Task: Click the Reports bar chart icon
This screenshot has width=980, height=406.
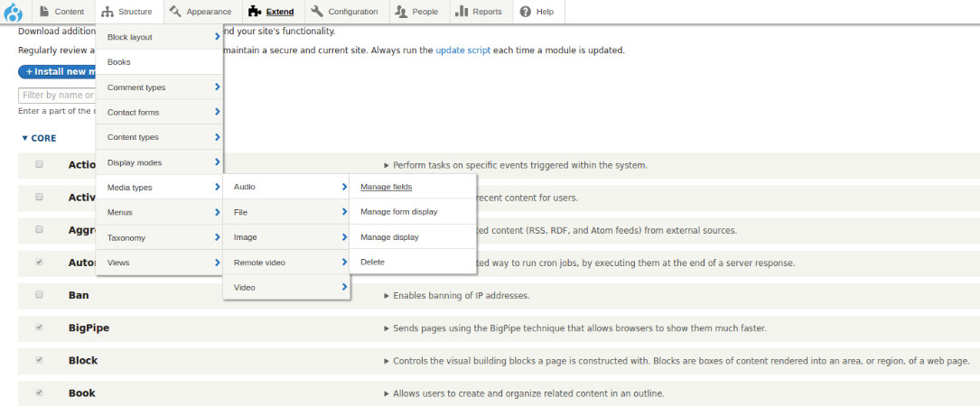Action: pos(462,11)
